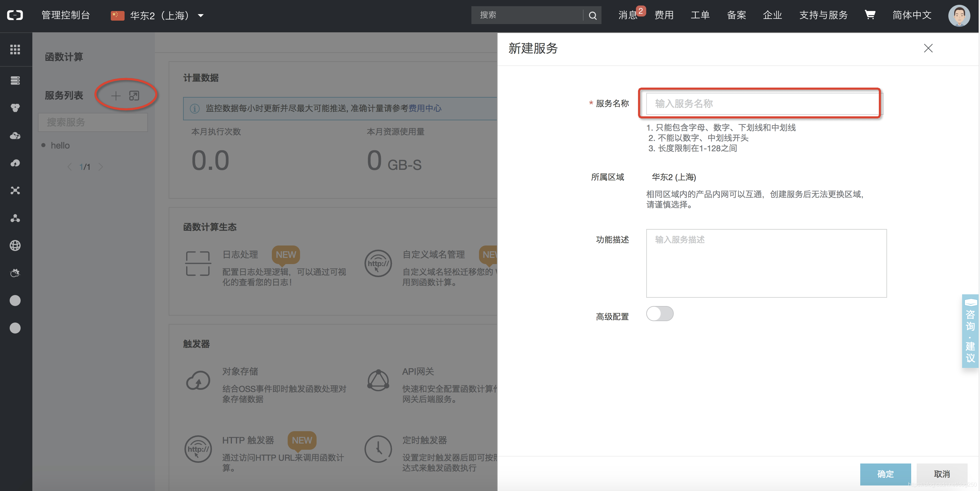
Task: Open the 费用中心 link
Action: (x=425, y=109)
